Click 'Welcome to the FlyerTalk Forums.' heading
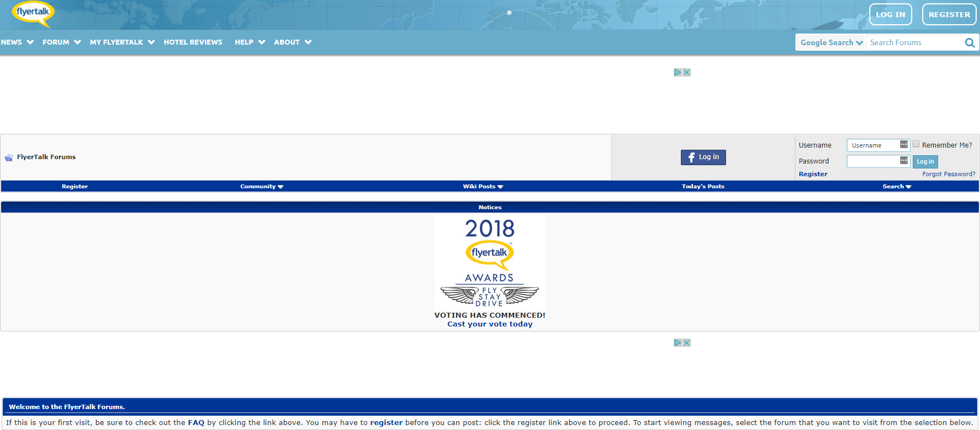This screenshot has width=980, height=430. tap(67, 407)
